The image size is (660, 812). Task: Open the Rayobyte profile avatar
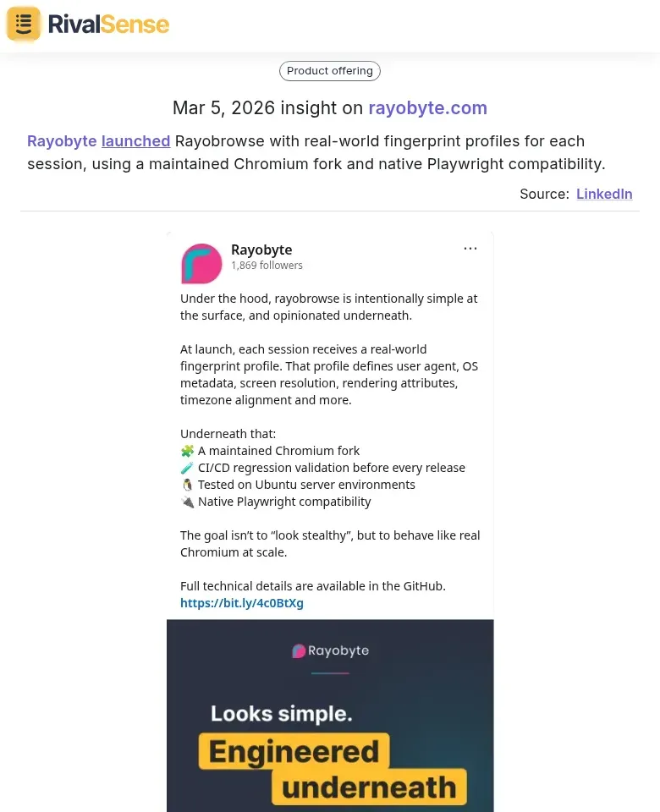(x=201, y=263)
